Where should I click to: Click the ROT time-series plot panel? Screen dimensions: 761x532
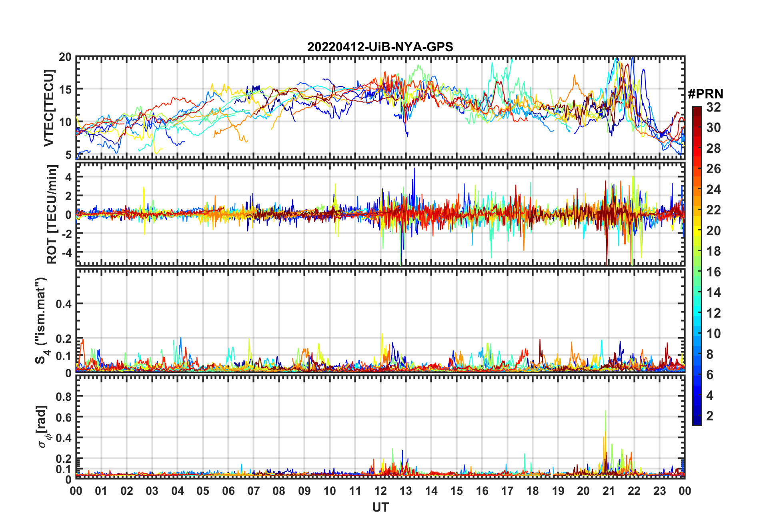click(380, 214)
